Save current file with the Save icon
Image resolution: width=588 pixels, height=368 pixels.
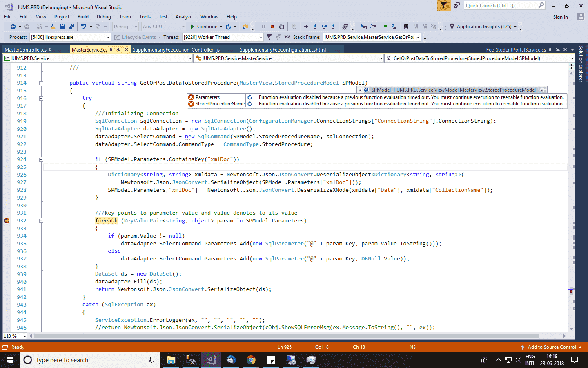tap(62, 27)
